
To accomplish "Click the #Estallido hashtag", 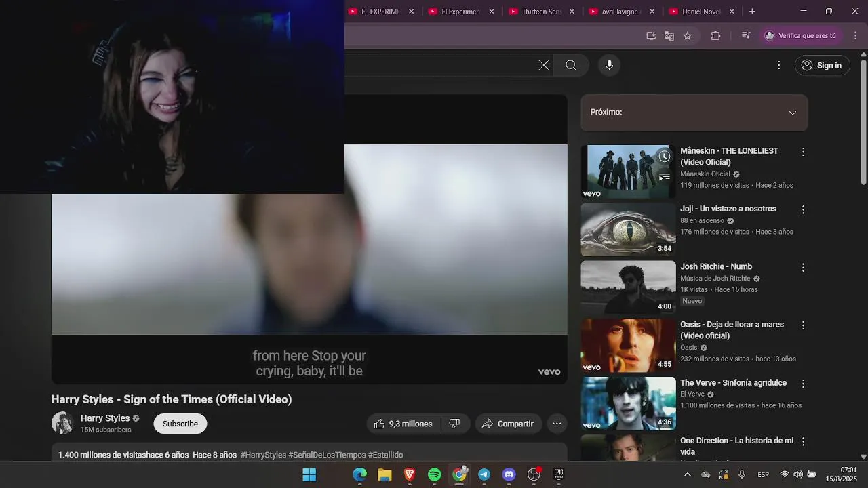I will pyautogui.click(x=385, y=455).
